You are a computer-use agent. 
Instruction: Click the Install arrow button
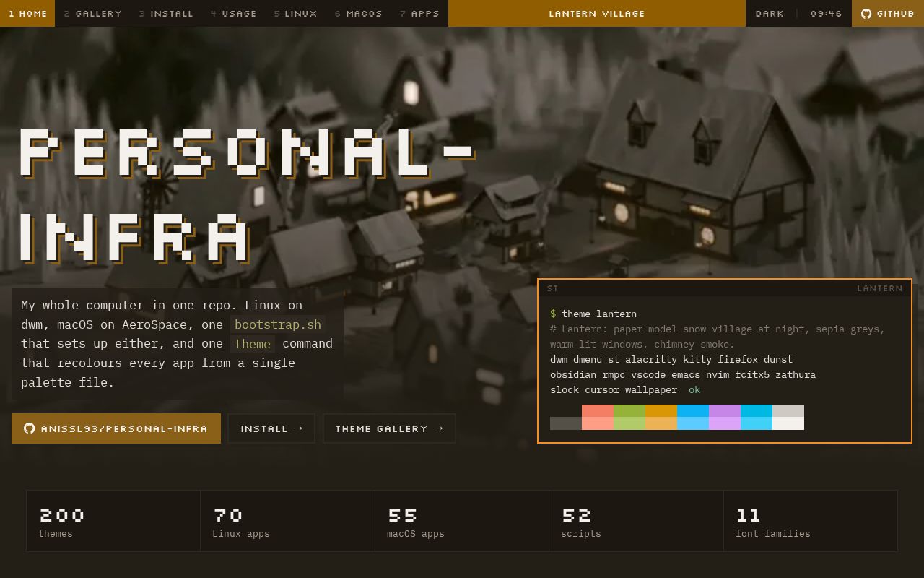[271, 428]
